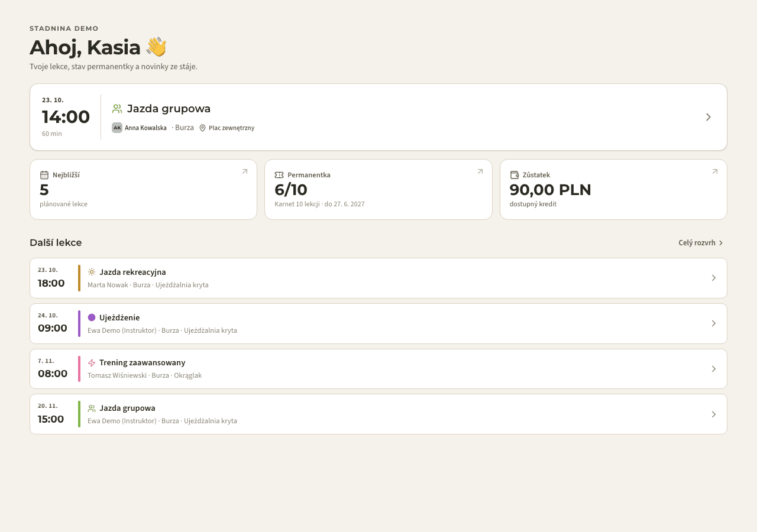Open the arrow link on Nejbližší card

[245, 171]
